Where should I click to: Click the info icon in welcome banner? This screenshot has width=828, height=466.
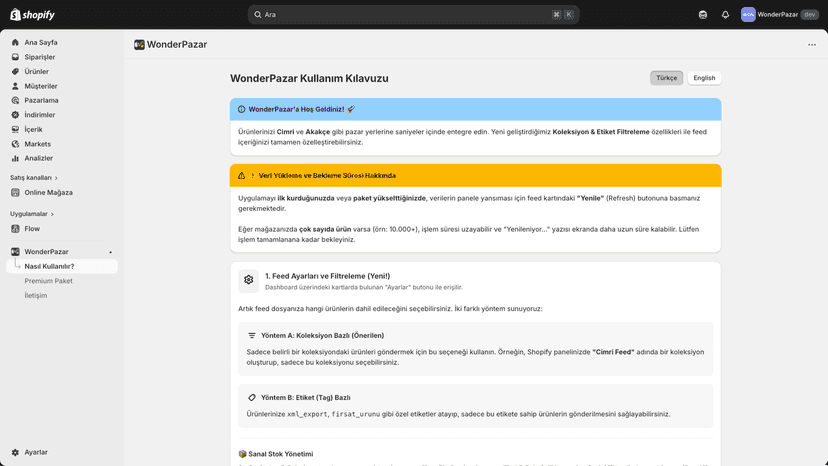pyautogui.click(x=241, y=109)
